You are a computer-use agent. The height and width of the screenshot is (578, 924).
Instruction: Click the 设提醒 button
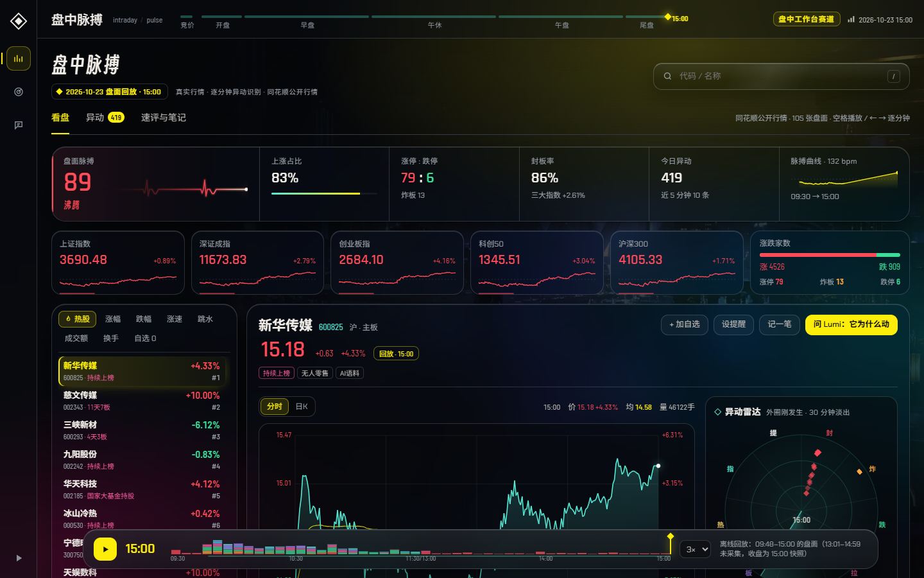733,324
